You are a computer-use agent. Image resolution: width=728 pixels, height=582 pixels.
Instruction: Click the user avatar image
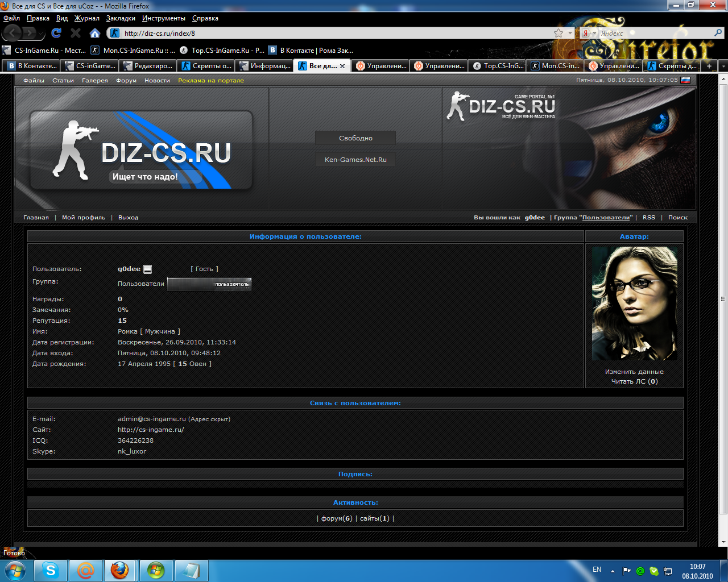635,304
